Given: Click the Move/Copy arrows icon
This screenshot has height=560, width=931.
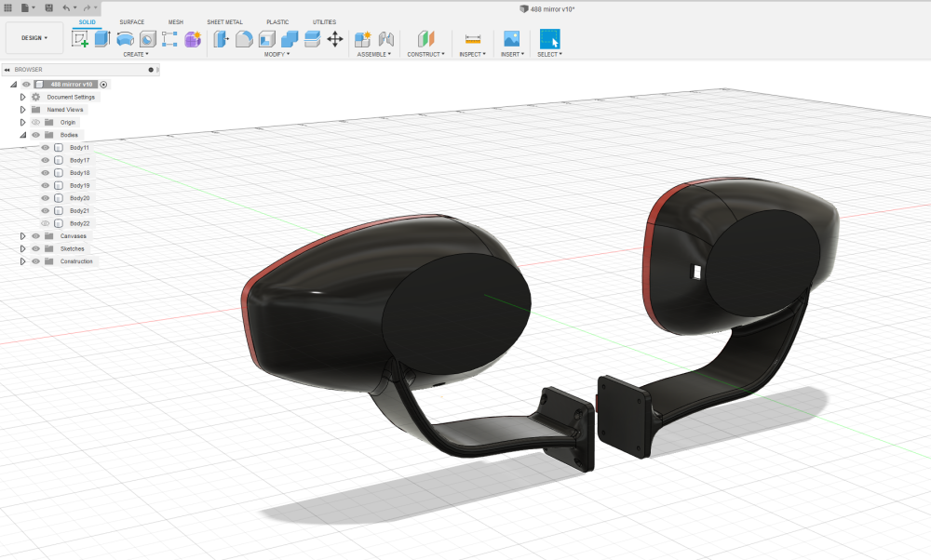Looking at the screenshot, I should click(335, 39).
